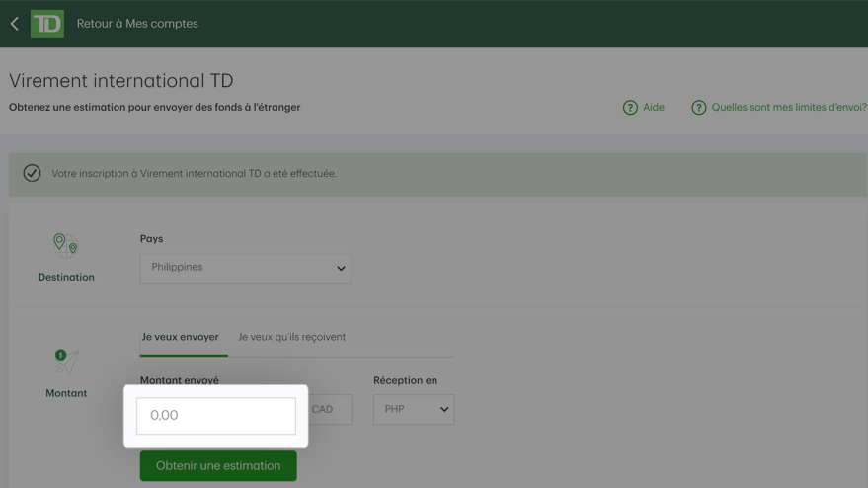Click the back arrow icon
Screen dimensions: 868x488
15,24
